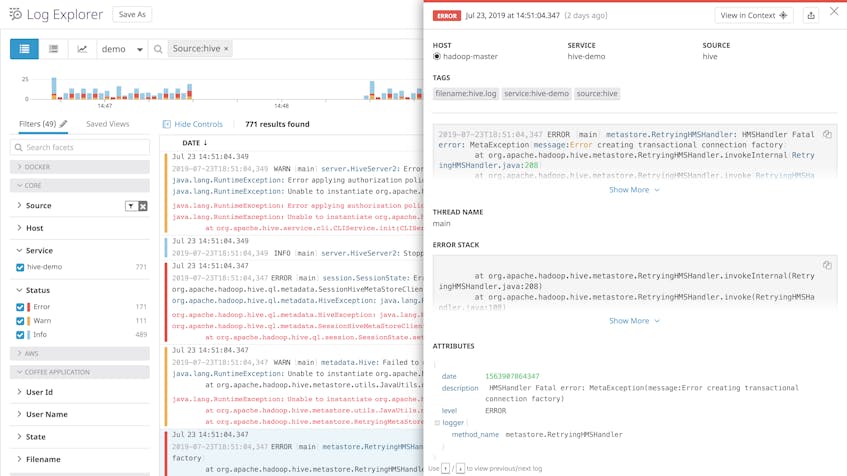Click View in Context button
This screenshot has height=476, width=847.
coord(754,16)
